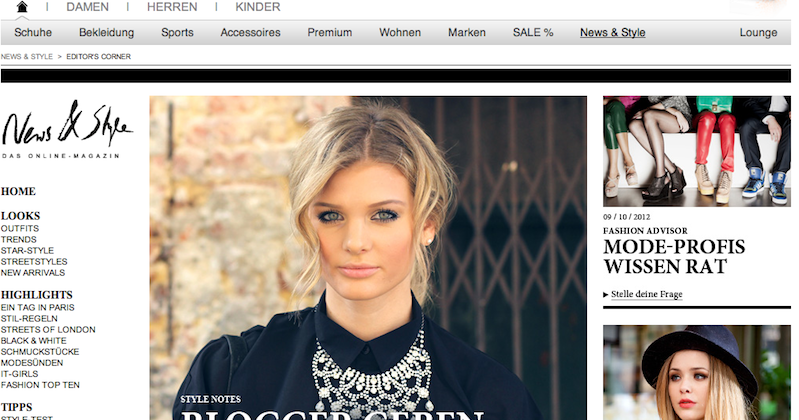Image resolution: width=799 pixels, height=420 pixels.
Task: Open STREETSTYLES in sidebar
Action: 34,262
